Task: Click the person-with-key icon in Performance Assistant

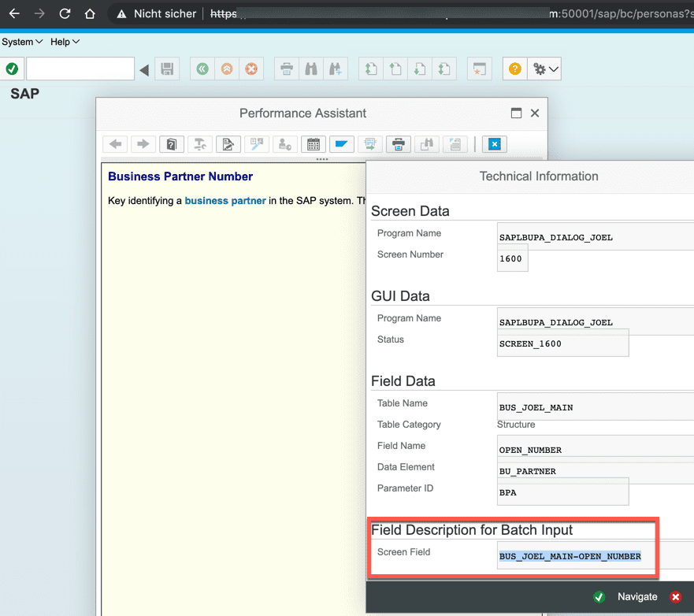Action: (x=284, y=144)
